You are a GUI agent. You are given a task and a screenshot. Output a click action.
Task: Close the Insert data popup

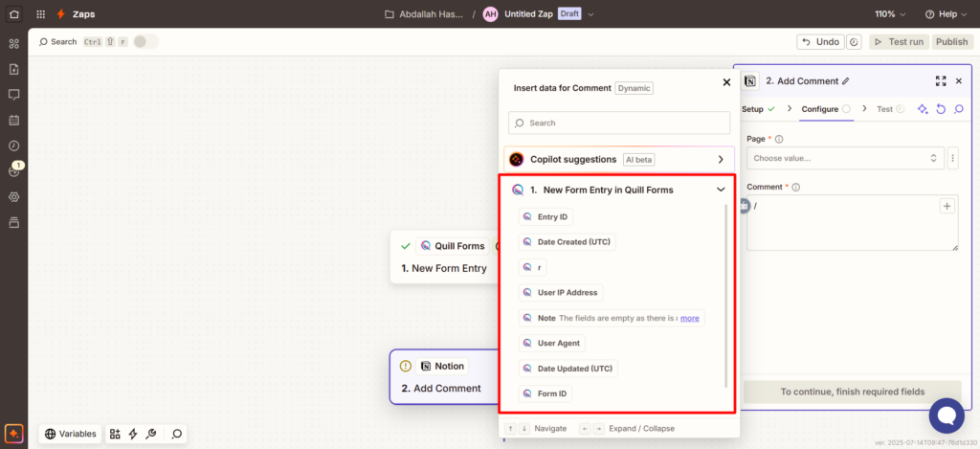coord(726,82)
